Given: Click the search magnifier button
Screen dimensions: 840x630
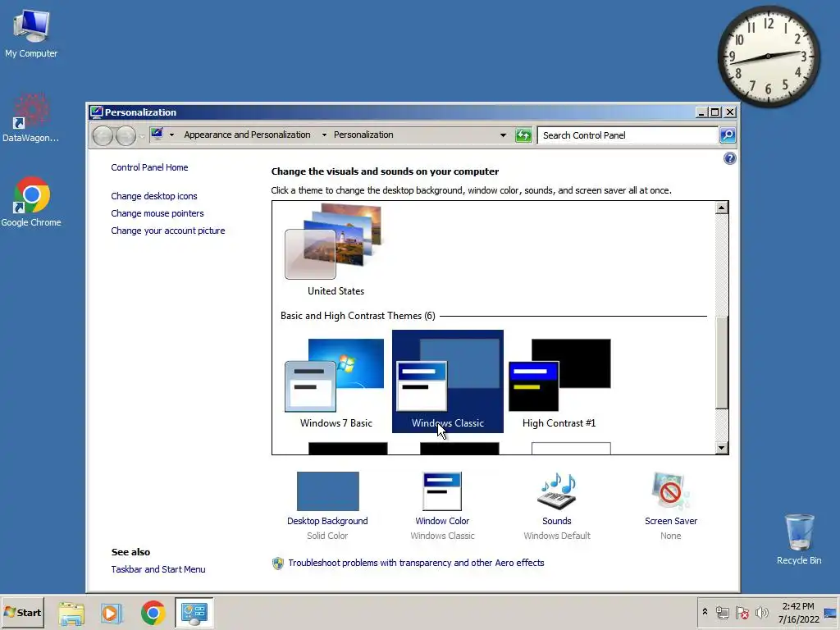Looking at the screenshot, I should 727,135.
